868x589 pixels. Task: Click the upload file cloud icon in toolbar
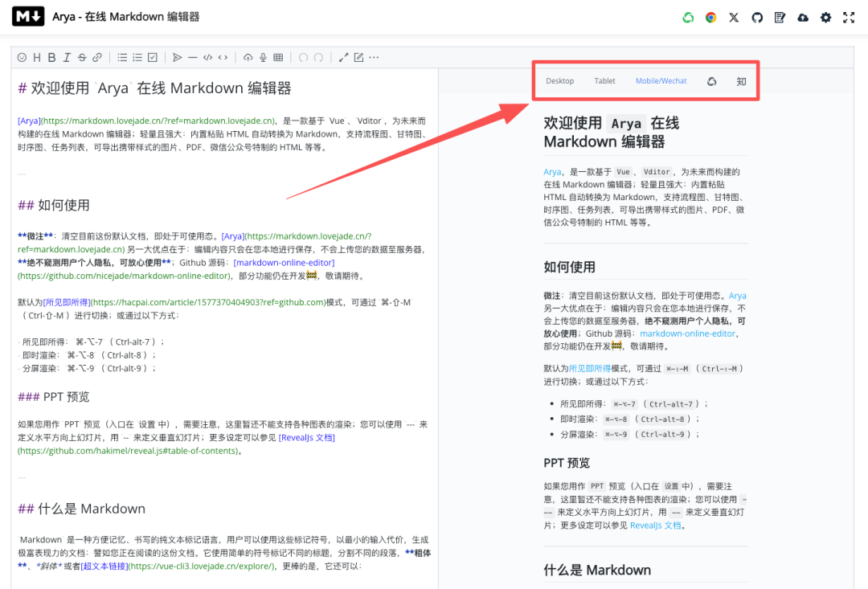click(248, 58)
